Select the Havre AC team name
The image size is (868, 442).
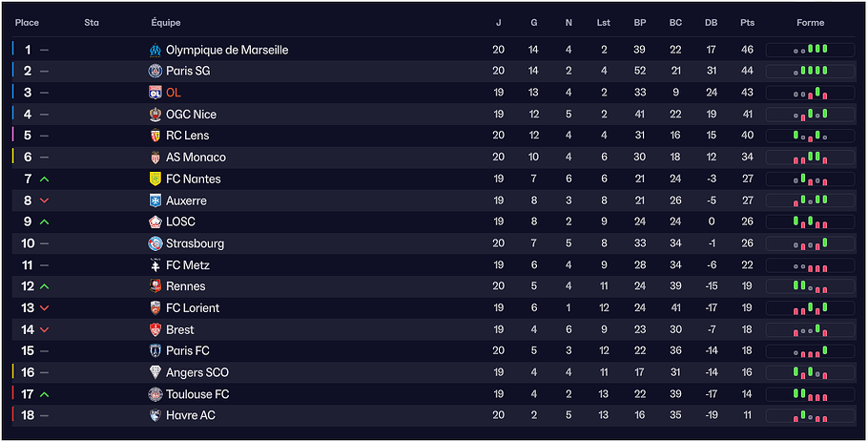191,415
